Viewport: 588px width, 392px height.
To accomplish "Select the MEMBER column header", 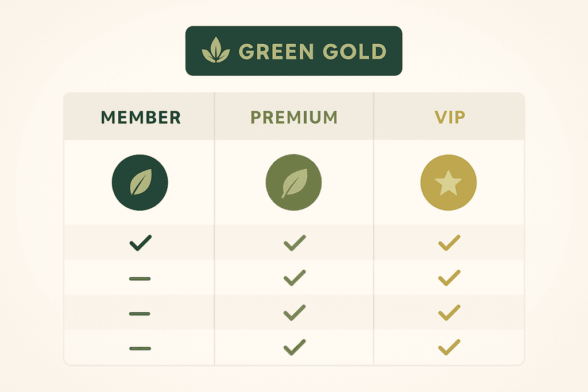I will coord(141,118).
